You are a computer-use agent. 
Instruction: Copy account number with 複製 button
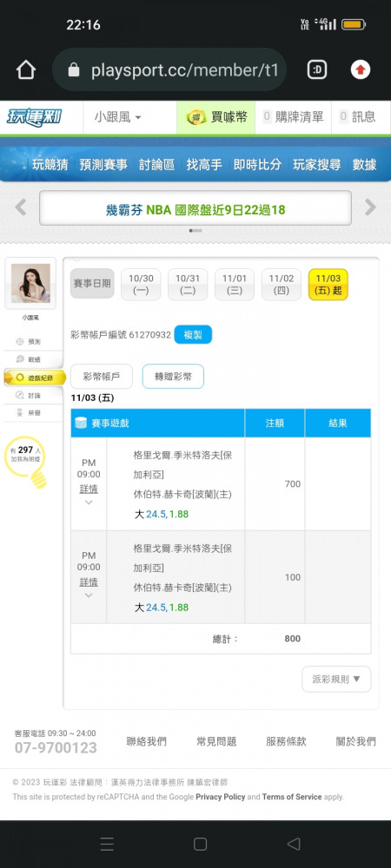coord(193,335)
